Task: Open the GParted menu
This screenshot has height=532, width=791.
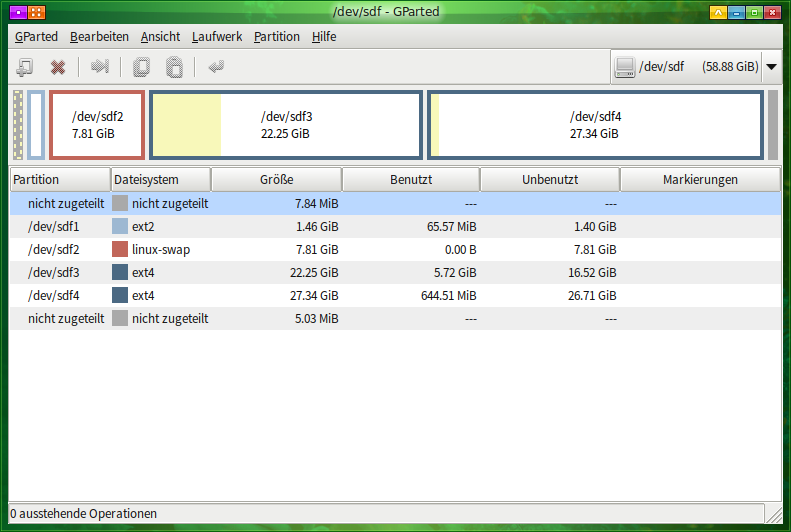Action: (36, 36)
